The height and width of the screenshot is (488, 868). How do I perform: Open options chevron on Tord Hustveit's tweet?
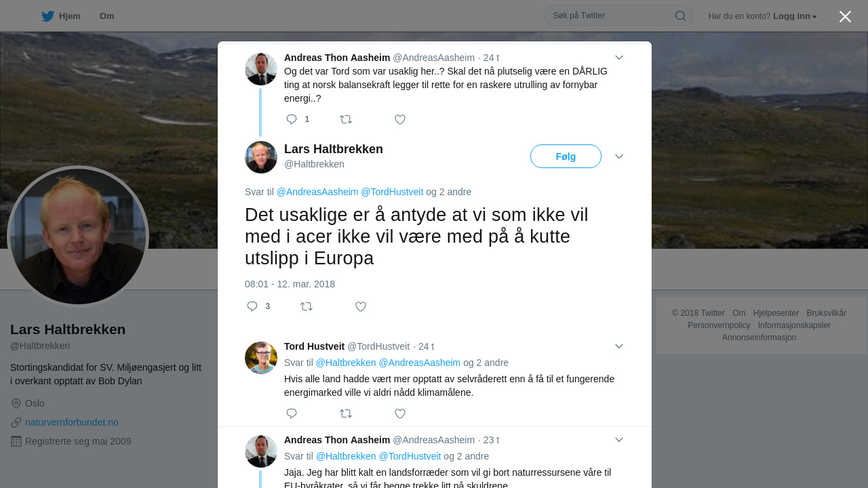pyautogui.click(x=619, y=346)
